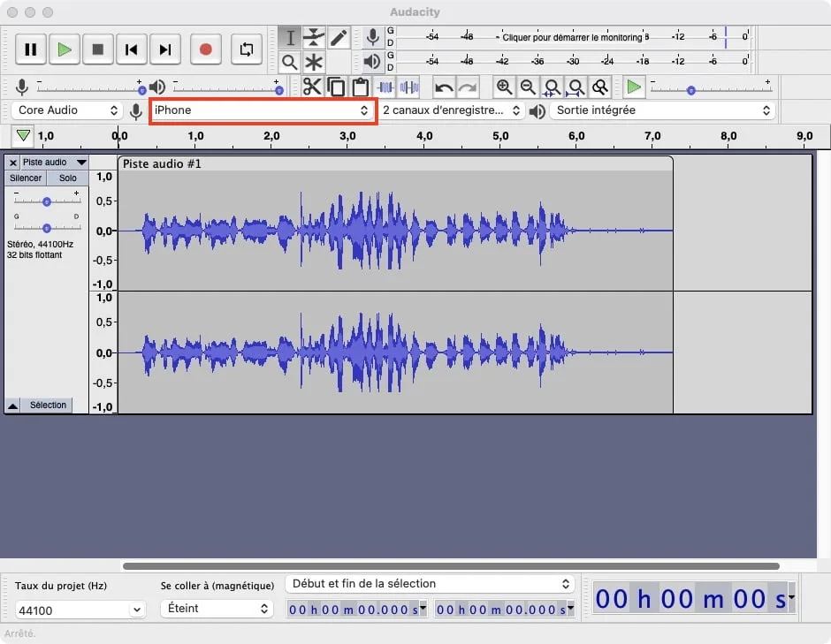Screen dimensions: 831x644
Task: Click the selection end time field
Action: click(x=504, y=610)
